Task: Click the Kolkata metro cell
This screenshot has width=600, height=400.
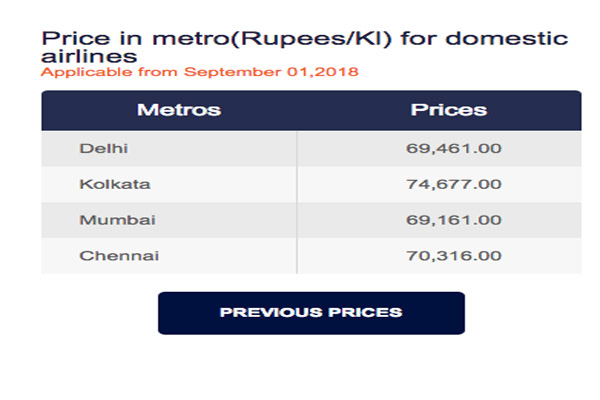Action: pos(169,184)
